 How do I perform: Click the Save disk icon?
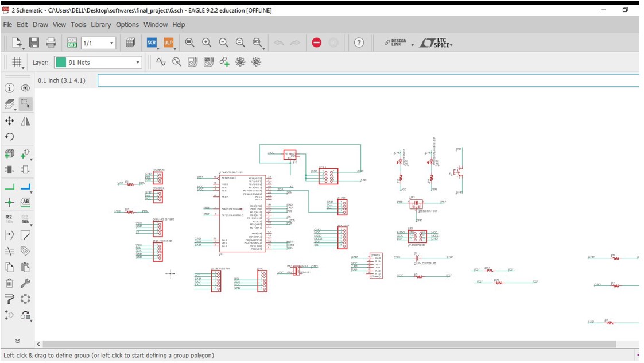(34, 43)
